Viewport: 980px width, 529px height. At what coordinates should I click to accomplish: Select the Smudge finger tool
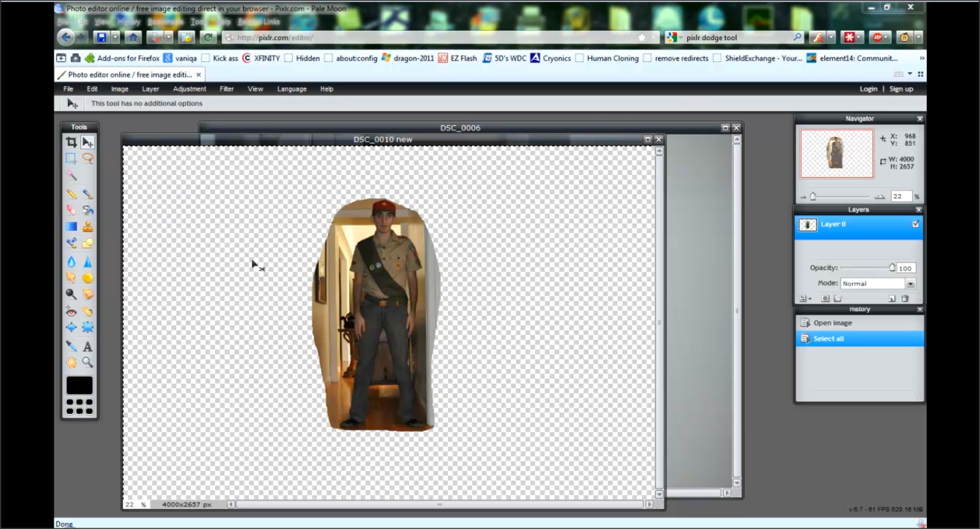tap(71, 278)
